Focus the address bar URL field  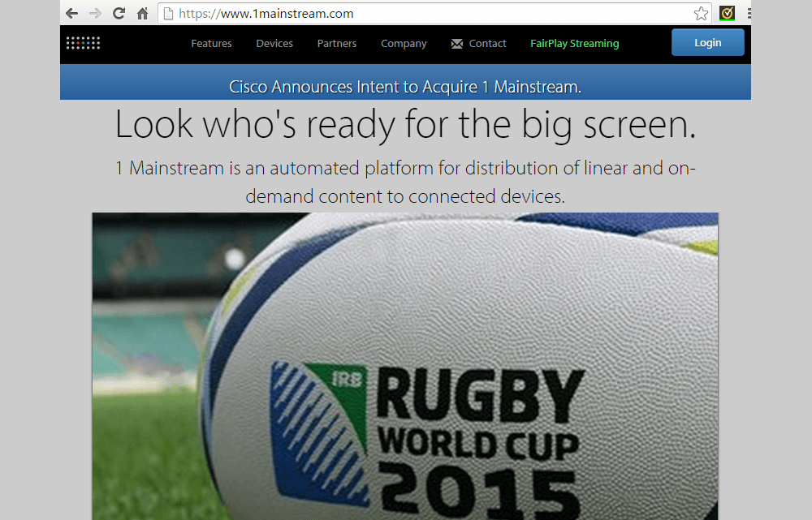[x=430, y=13]
